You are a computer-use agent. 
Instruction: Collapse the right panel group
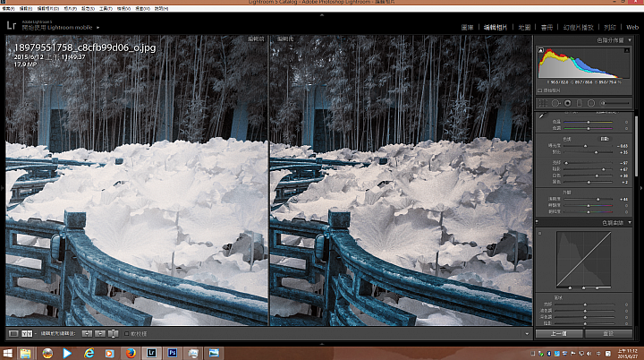(641, 188)
